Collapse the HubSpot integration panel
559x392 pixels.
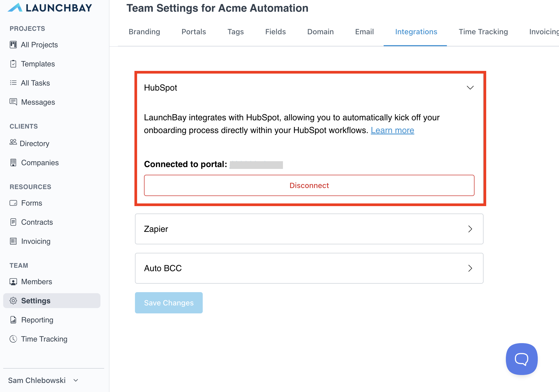[470, 88]
